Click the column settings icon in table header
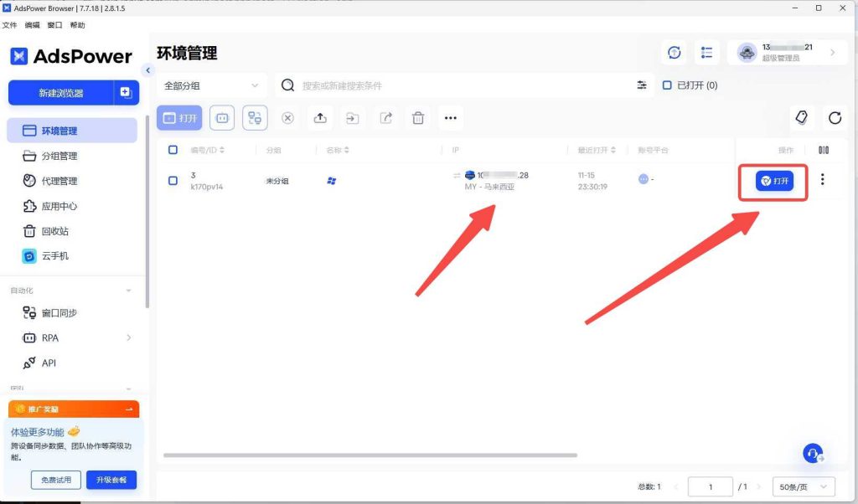 coord(823,150)
